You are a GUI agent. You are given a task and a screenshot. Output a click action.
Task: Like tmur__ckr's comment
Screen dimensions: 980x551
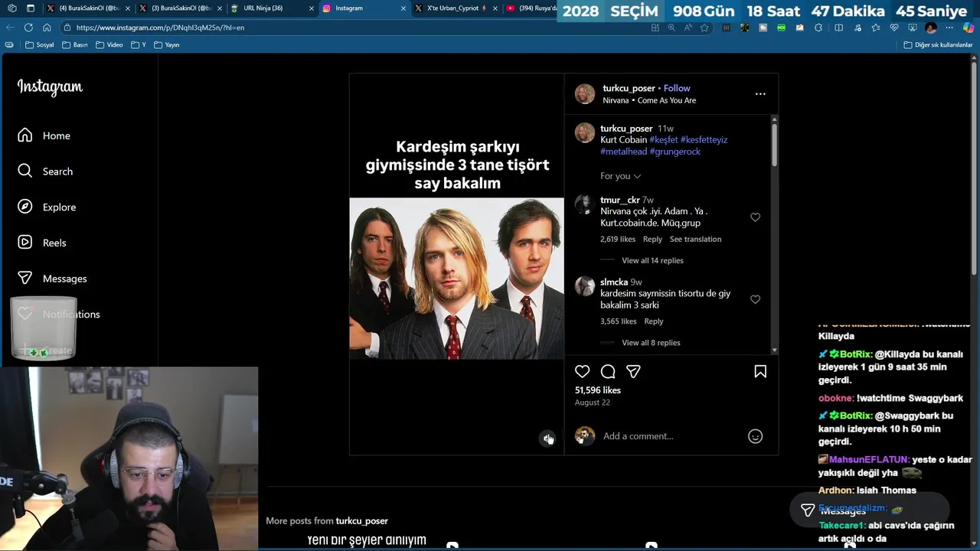tap(755, 217)
